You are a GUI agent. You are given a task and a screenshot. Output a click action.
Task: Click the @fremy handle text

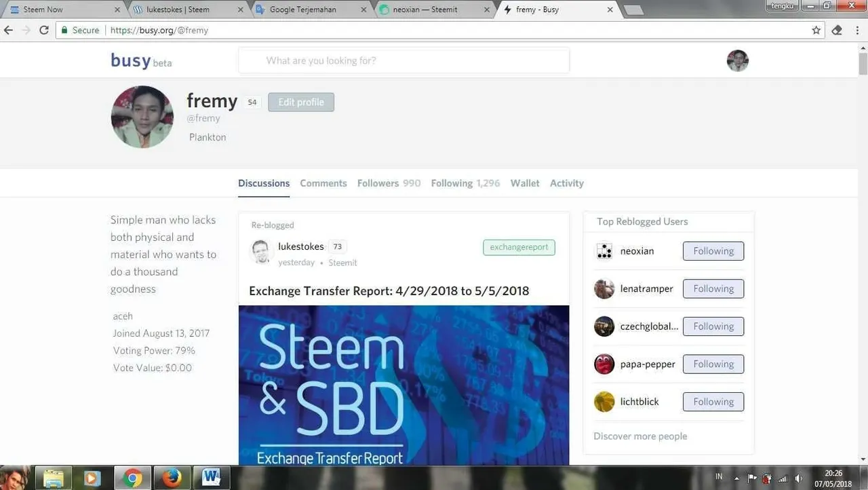coord(203,118)
